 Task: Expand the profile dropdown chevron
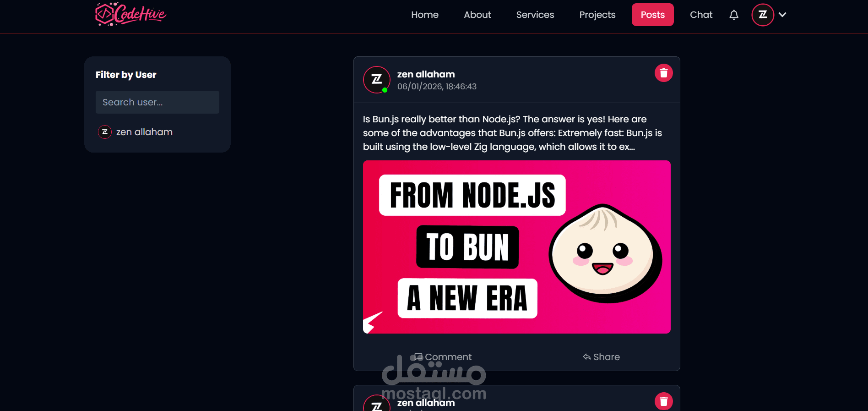pos(782,15)
